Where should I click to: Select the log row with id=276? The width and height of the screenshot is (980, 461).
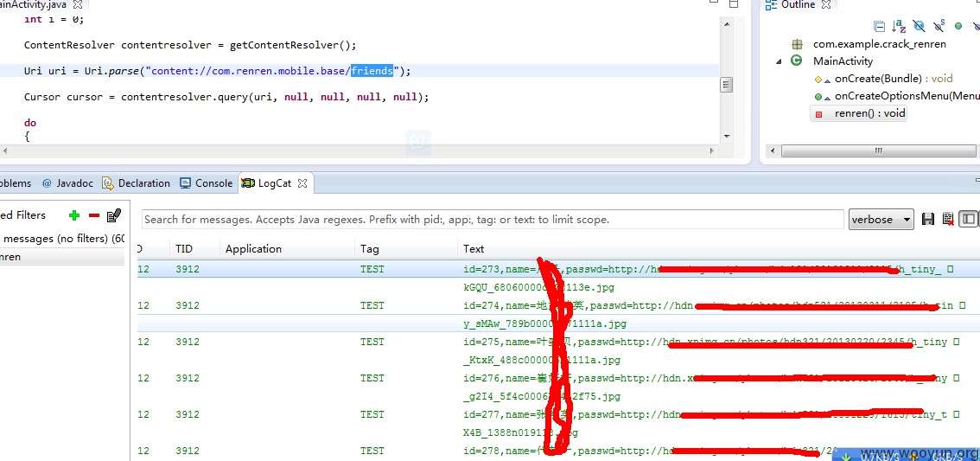tap(558, 379)
